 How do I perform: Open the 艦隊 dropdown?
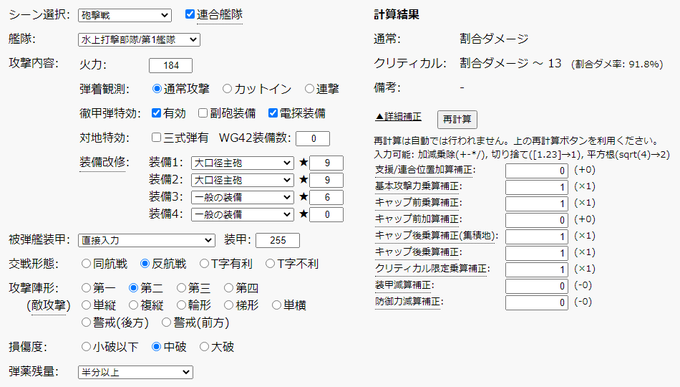139,40
